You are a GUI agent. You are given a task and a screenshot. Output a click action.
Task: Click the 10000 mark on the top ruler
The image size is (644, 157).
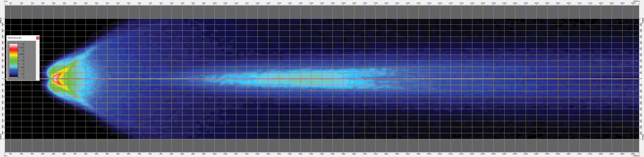click(214, 3)
